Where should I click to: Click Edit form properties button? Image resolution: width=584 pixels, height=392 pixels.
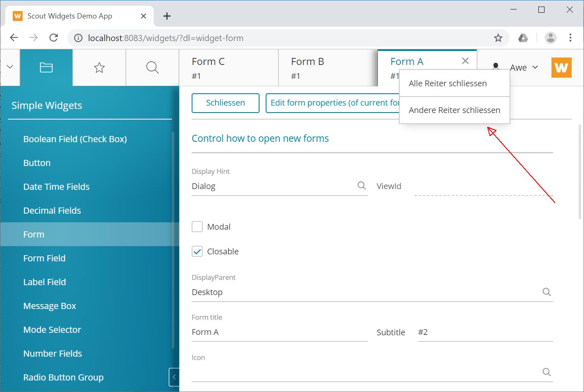click(333, 103)
